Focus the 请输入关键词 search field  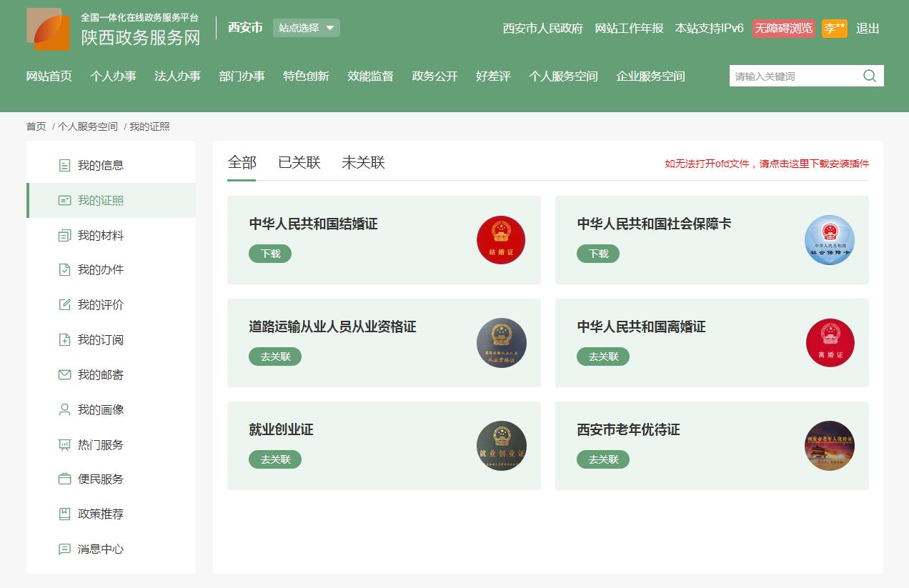point(795,76)
